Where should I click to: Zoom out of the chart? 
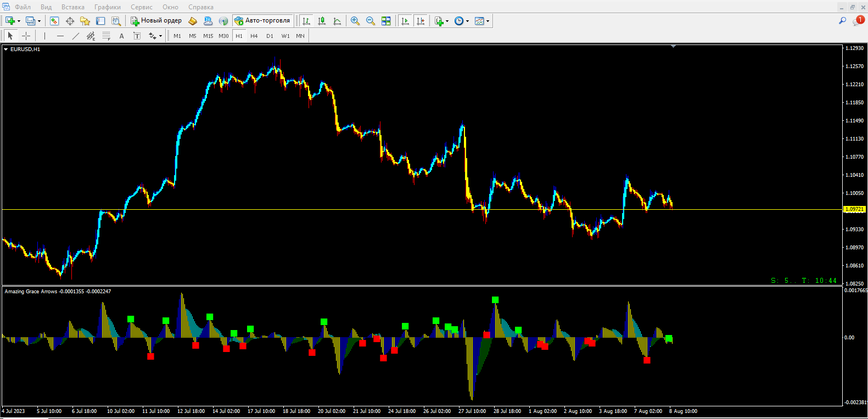tap(371, 21)
